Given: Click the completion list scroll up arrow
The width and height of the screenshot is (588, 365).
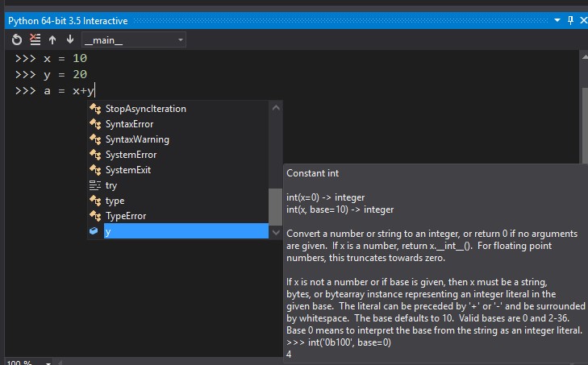Looking at the screenshot, I should click(276, 107).
